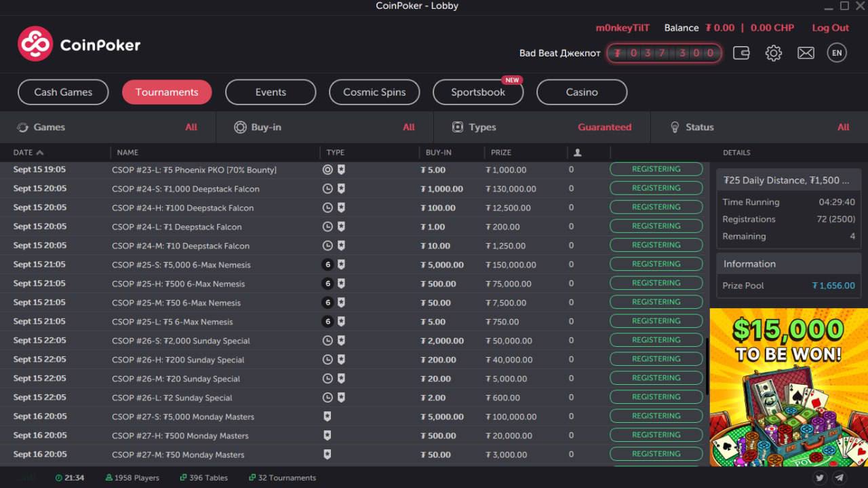Click shield icon on ₮500 Monday Masters row
The height and width of the screenshot is (488, 868).
click(x=328, y=436)
